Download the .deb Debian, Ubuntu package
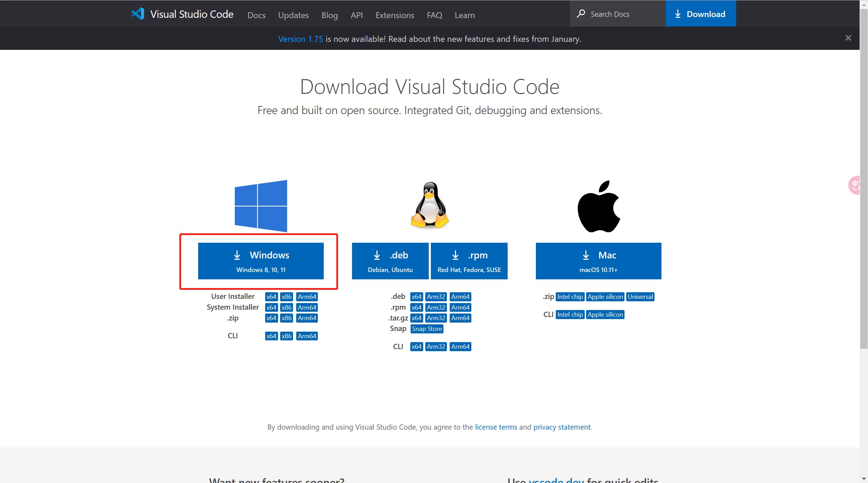This screenshot has width=868, height=483. [x=390, y=261]
